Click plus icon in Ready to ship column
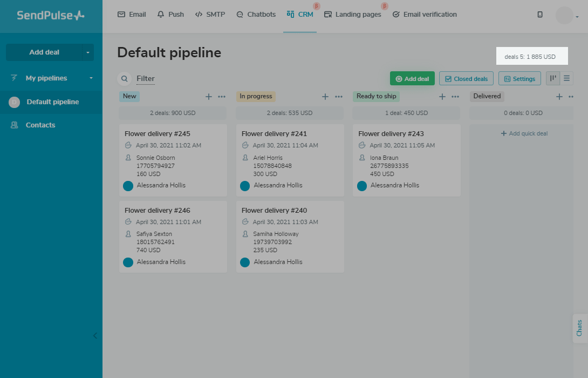Viewport: 588px width, 378px height. coord(442,97)
